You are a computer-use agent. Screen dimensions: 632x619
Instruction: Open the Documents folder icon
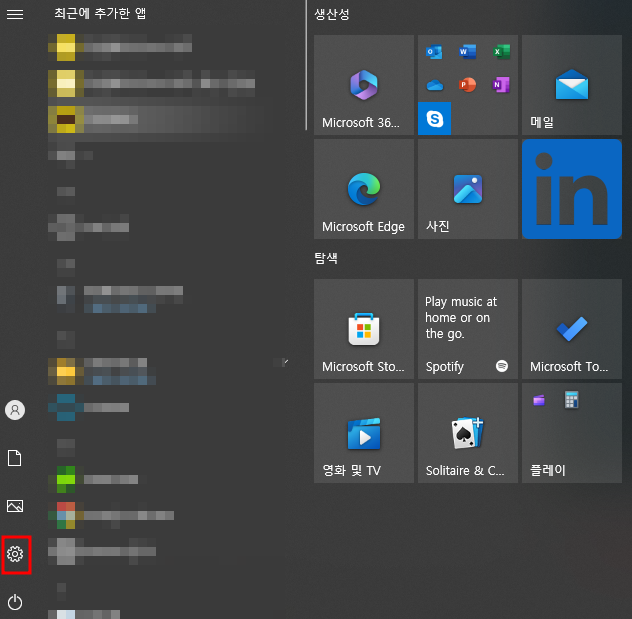[15, 458]
